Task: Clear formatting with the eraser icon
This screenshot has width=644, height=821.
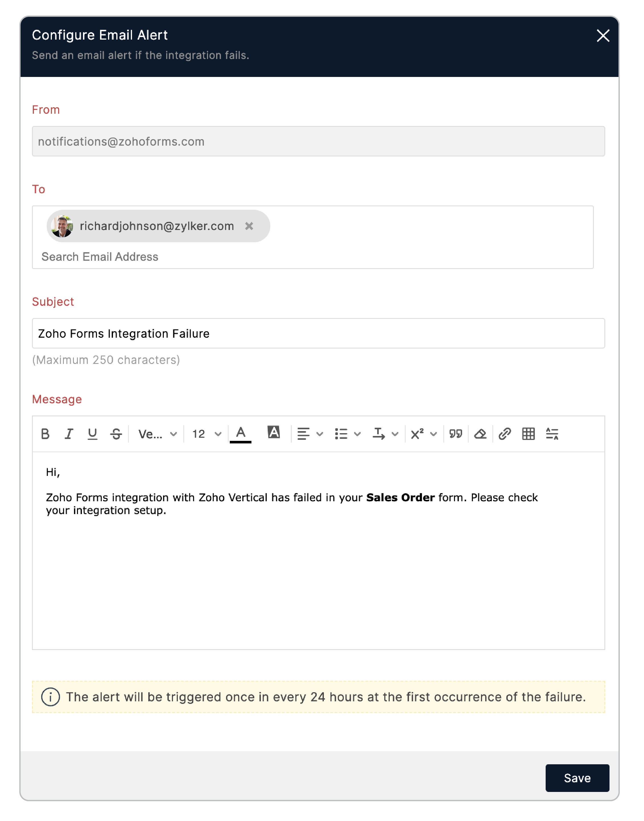Action: tap(480, 434)
